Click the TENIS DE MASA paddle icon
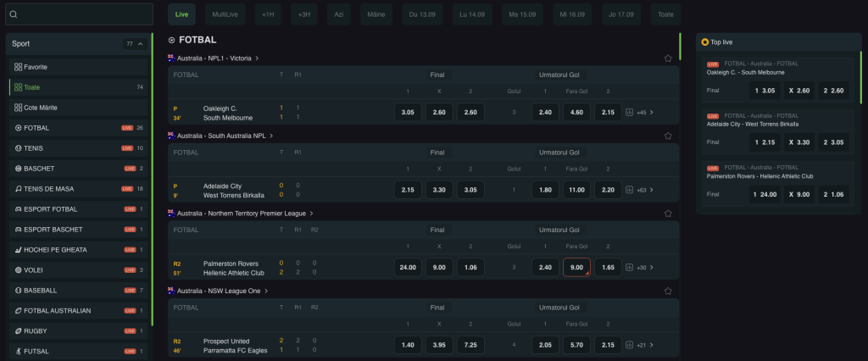868x361 pixels. pos(19,189)
